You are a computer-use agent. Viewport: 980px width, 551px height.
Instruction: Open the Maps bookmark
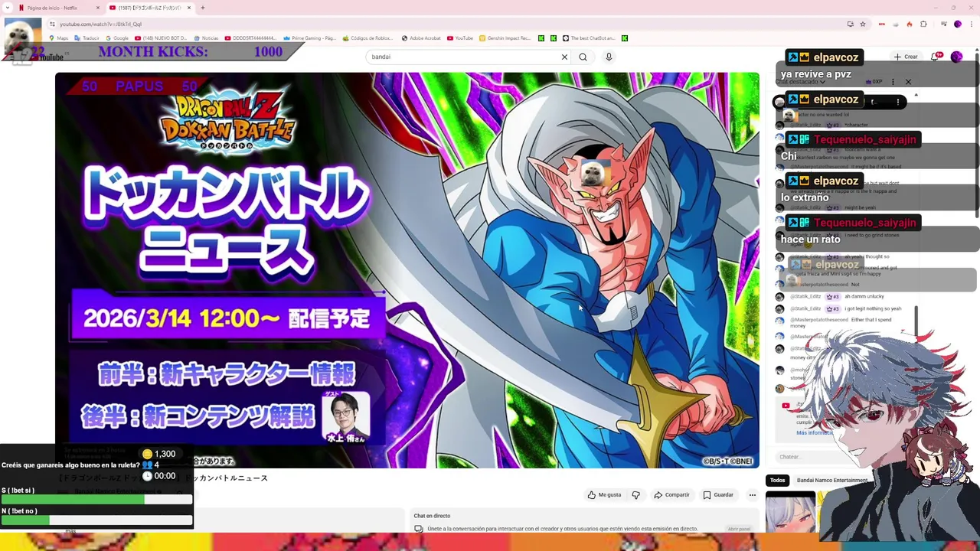pos(58,38)
